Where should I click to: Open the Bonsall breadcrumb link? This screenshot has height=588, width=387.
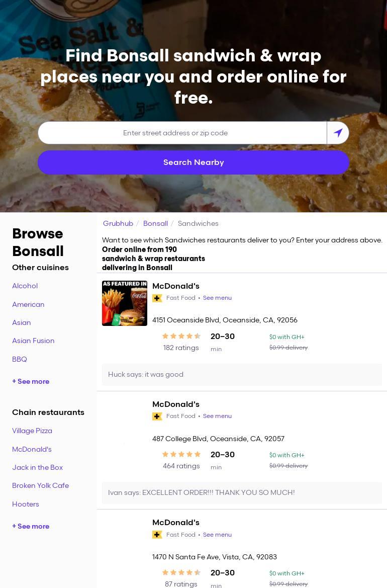[x=155, y=223]
